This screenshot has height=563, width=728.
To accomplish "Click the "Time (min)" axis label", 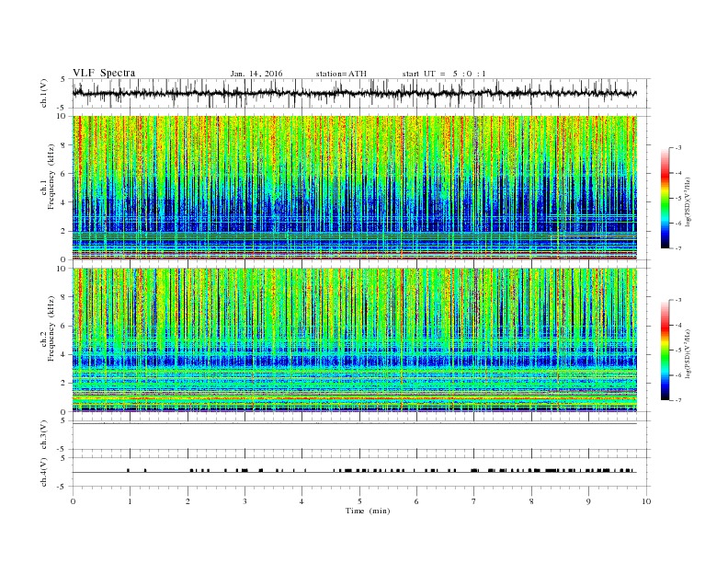I will pyautogui.click(x=368, y=511).
